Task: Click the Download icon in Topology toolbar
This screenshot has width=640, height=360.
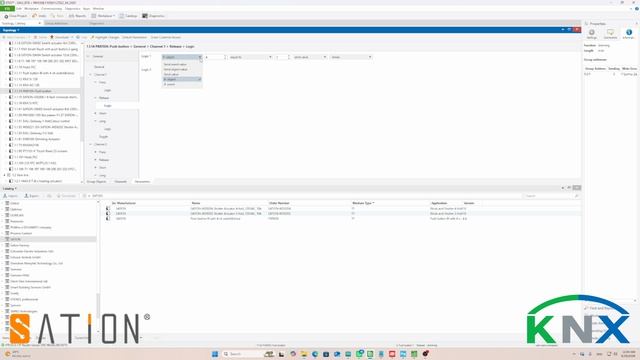Action: 52,37
